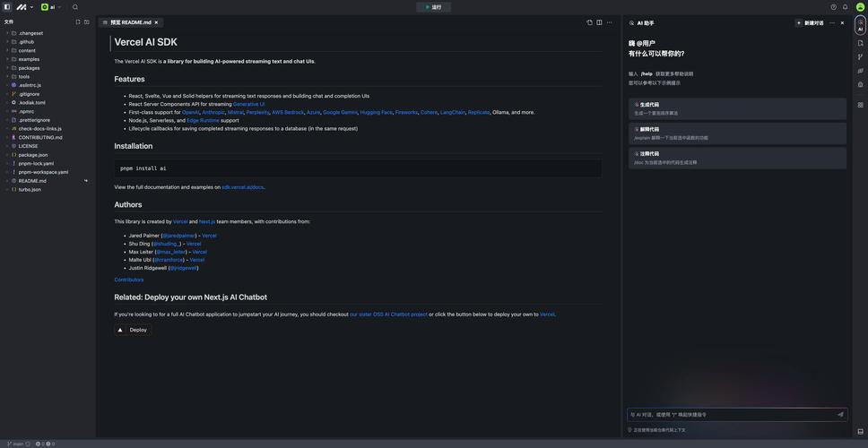This screenshot has height=448, width=868.
Task: Open .eslintrc.js file
Action: coord(48,85)
